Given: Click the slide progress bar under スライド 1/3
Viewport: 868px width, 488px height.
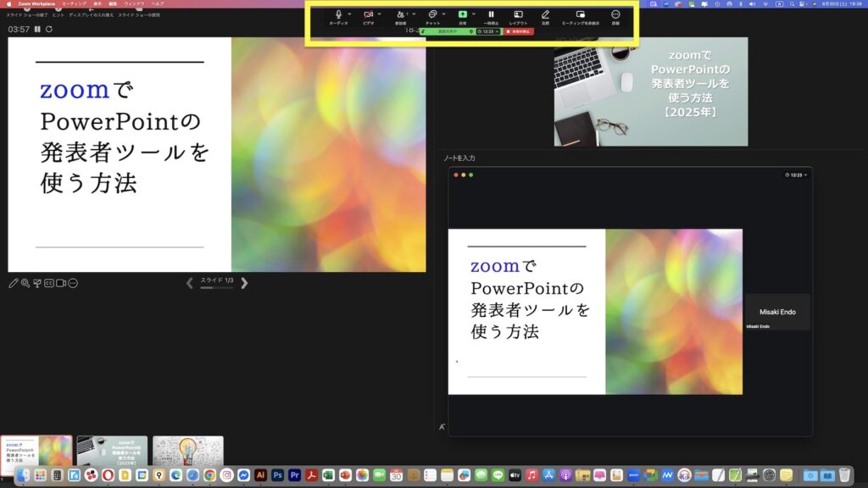Looking at the screenshot, I should coord(216,288).
